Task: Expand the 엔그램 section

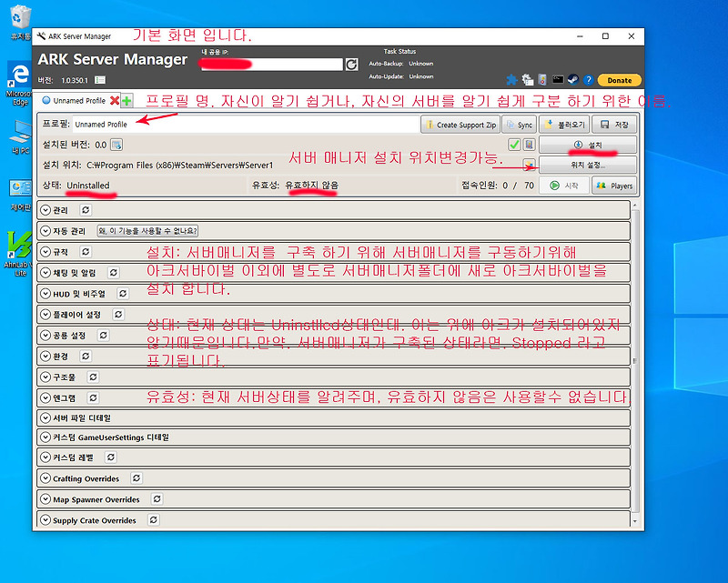Action: point(45,397)
